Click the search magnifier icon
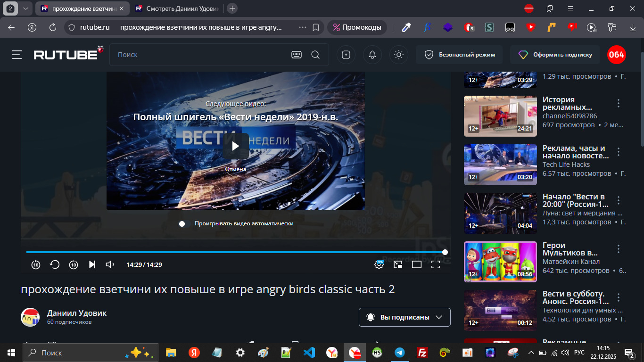 click(315, 55)
